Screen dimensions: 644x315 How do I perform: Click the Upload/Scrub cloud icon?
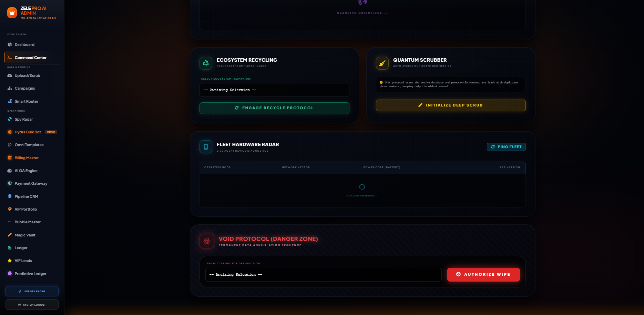[10, 75]
